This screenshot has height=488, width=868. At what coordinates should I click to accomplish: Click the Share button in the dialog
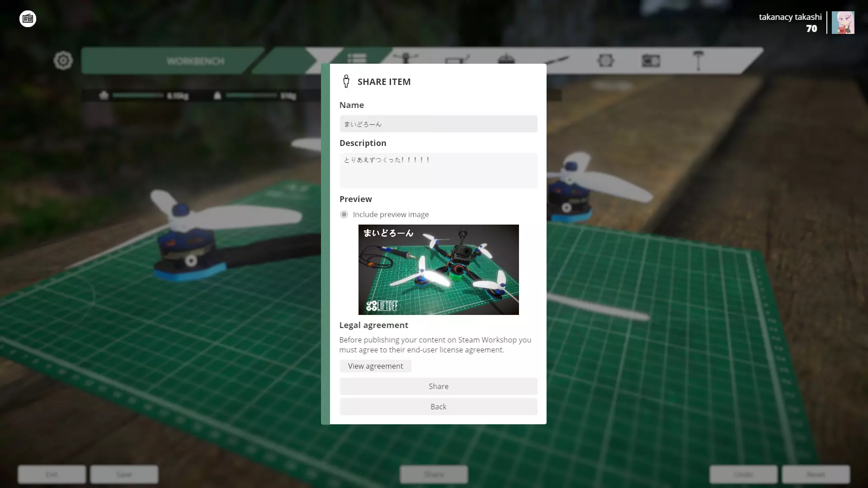coord(438,386)
